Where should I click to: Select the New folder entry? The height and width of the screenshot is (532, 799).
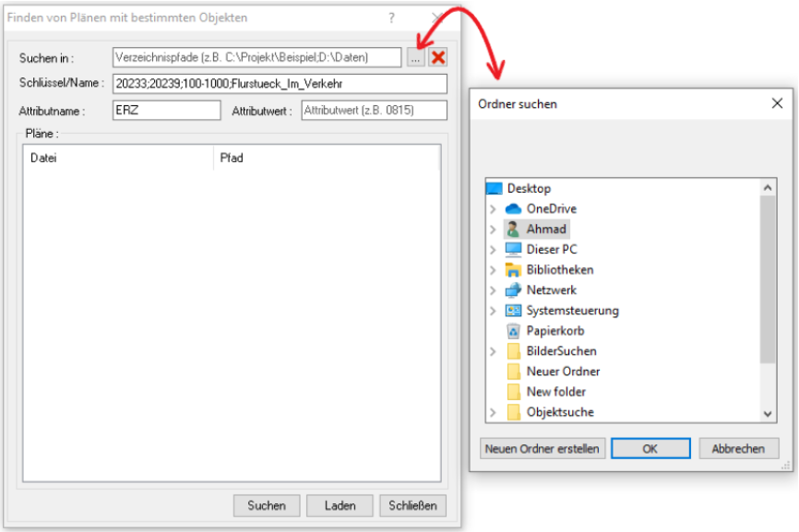[555, 392]
